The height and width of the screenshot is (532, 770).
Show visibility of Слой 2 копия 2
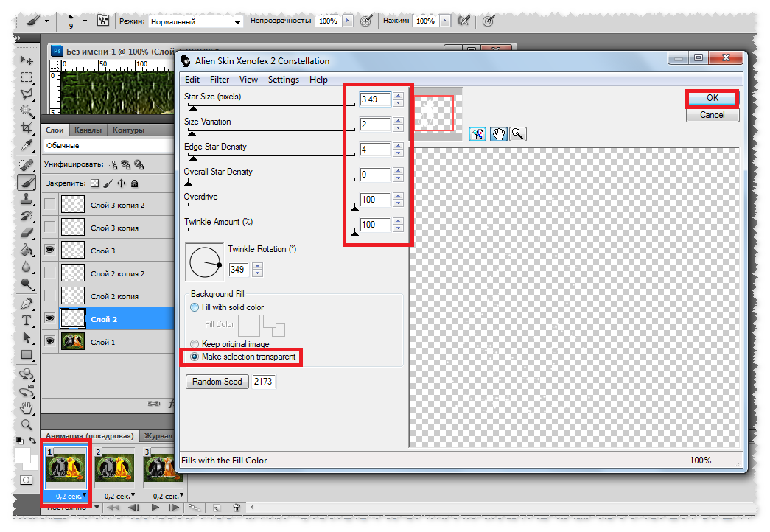click(49, 273)
